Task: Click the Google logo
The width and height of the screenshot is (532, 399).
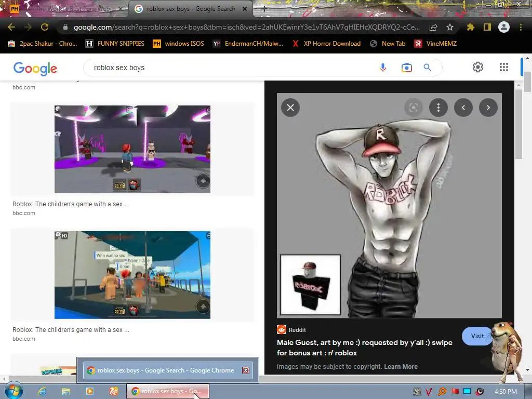Action: (x=35, y=69)
